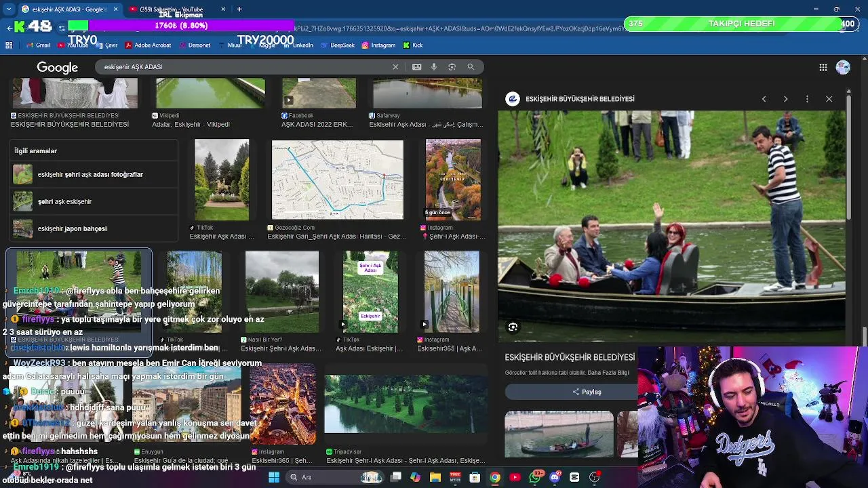Open the Instagram autumn aerial thumbnail
Viewport: 868px width, 488px height.
tap(453, 180)
